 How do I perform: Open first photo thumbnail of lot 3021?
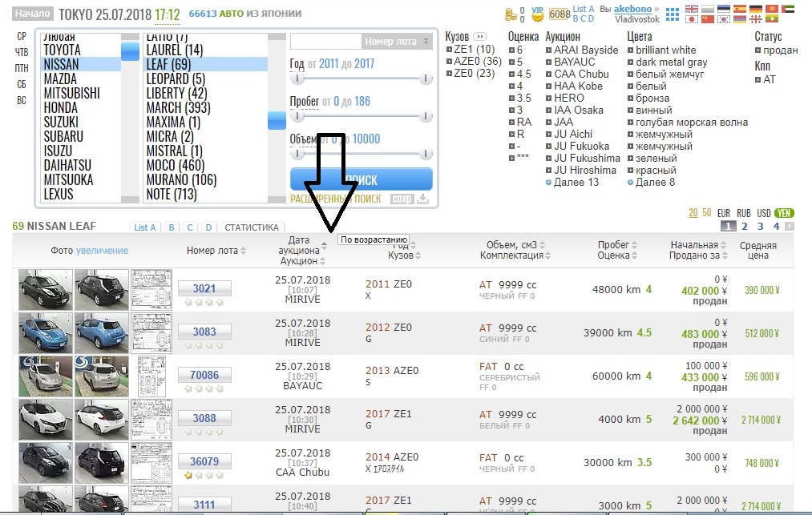(x=46, y=290)
